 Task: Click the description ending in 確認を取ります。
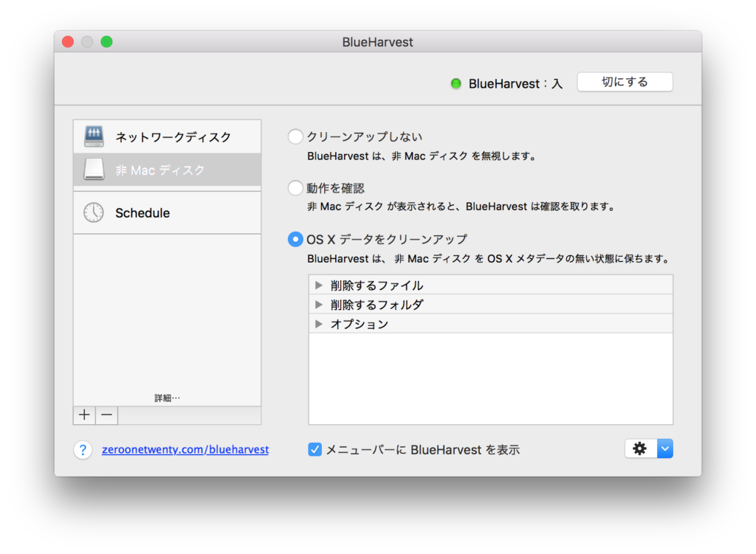click(x=462, y=207)
